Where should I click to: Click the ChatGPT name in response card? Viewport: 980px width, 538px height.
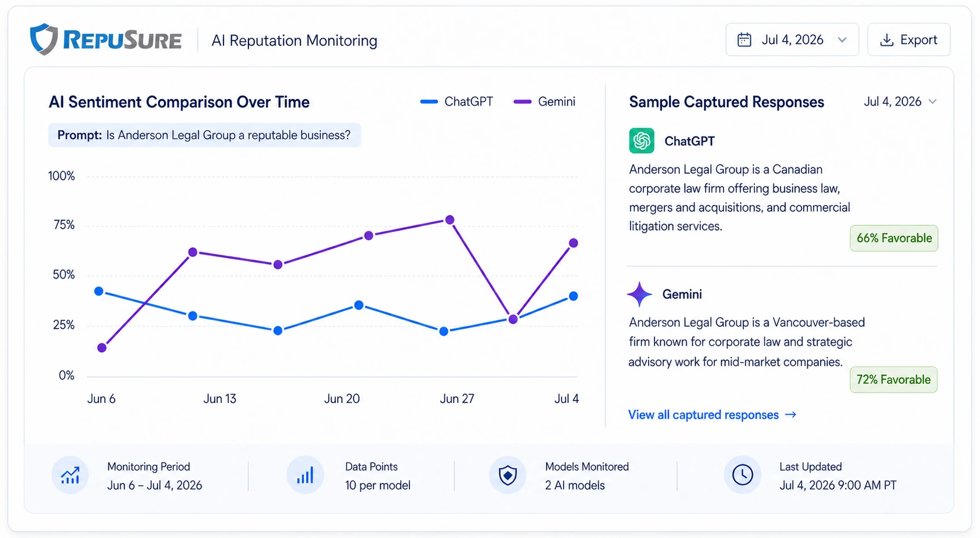(690, 141)
